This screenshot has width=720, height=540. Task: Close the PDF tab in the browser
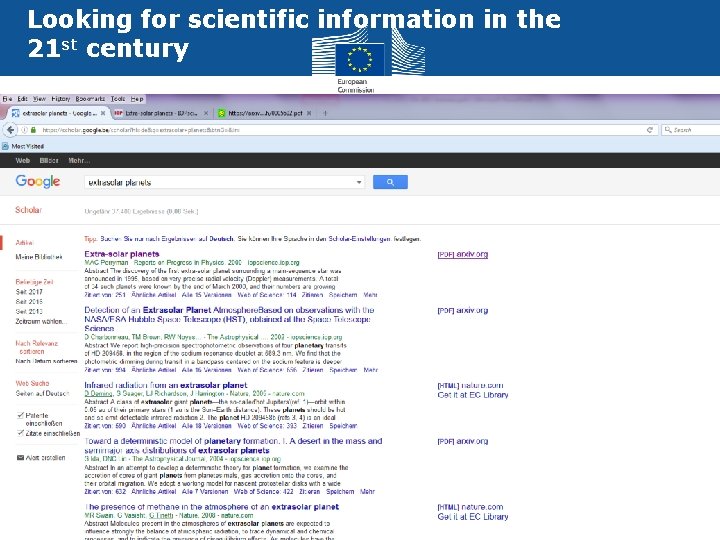[309, 113]
